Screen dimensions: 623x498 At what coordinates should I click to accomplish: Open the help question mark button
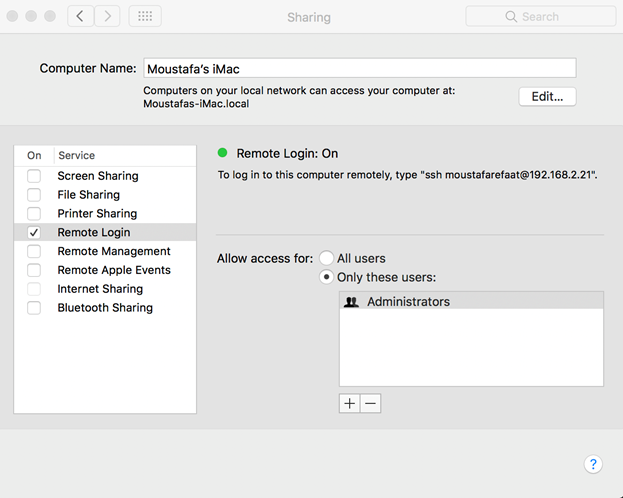click(x=593, y=464)
